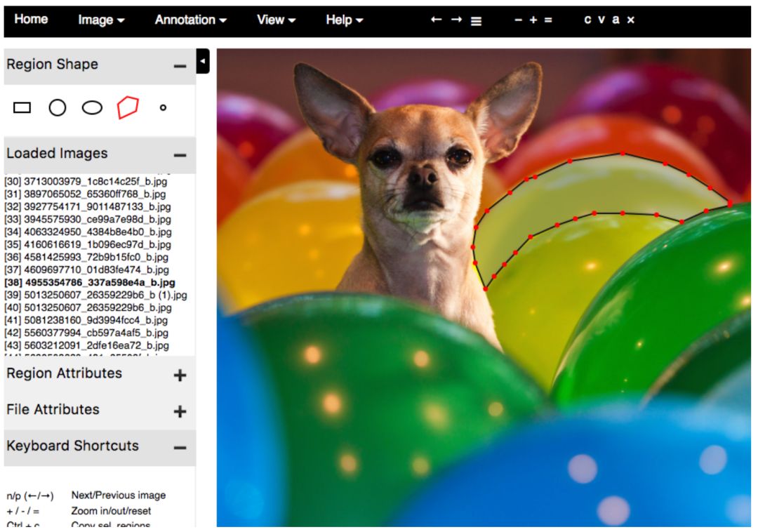Collapse the Keyboard Shortcuts panel
Screen dimensions: 758x532
[180, 448]
